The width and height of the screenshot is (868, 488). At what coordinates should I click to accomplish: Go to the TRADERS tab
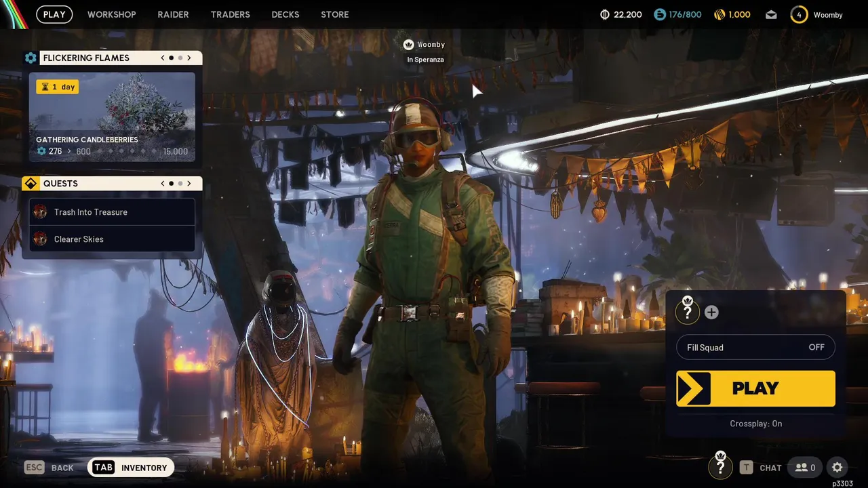pos(230,14)
